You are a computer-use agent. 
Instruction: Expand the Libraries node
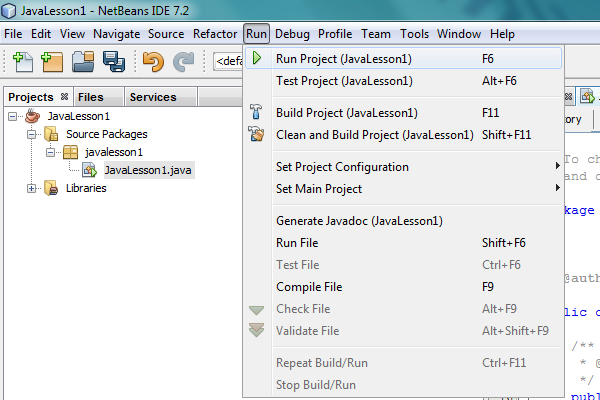click(x=31, y=188)
